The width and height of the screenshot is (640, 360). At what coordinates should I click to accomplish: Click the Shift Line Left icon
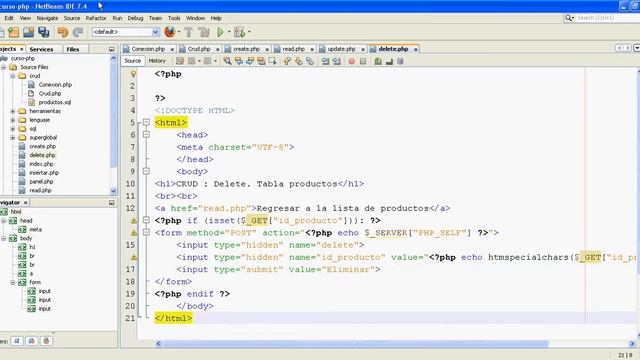point(325,61)
